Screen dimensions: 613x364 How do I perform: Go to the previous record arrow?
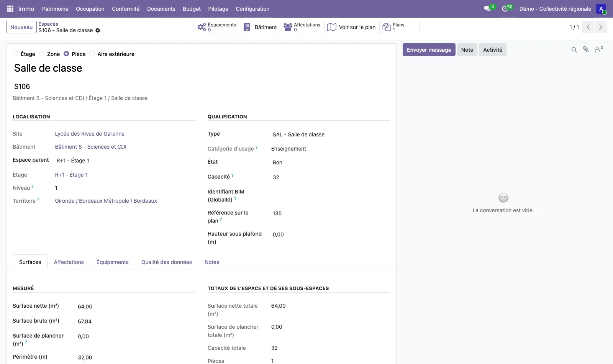[588, 27]
